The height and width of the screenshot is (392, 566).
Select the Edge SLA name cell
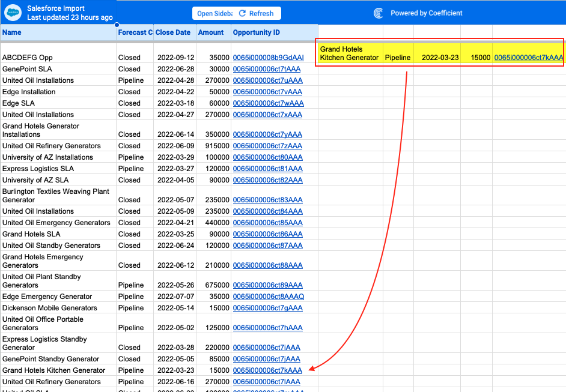58,103
